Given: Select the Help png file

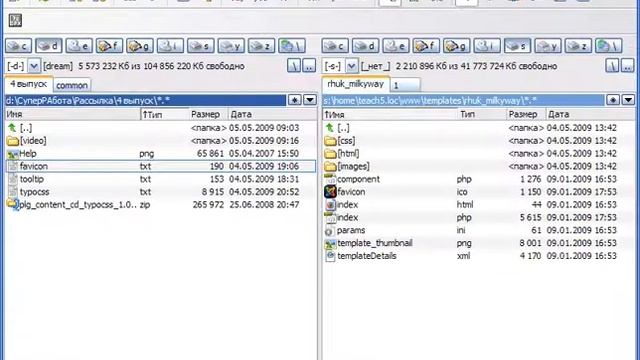Looking at the screenshot, I should (x=160, y=153).
